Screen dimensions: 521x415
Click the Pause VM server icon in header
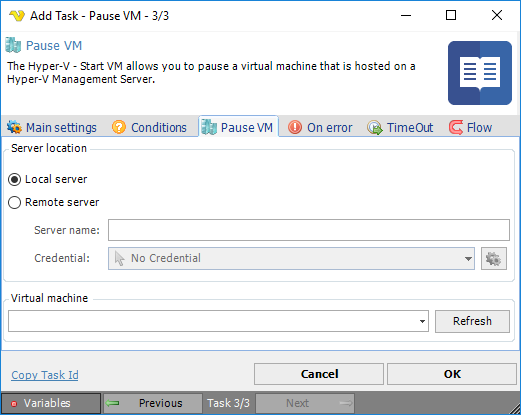tap(13, 45)
